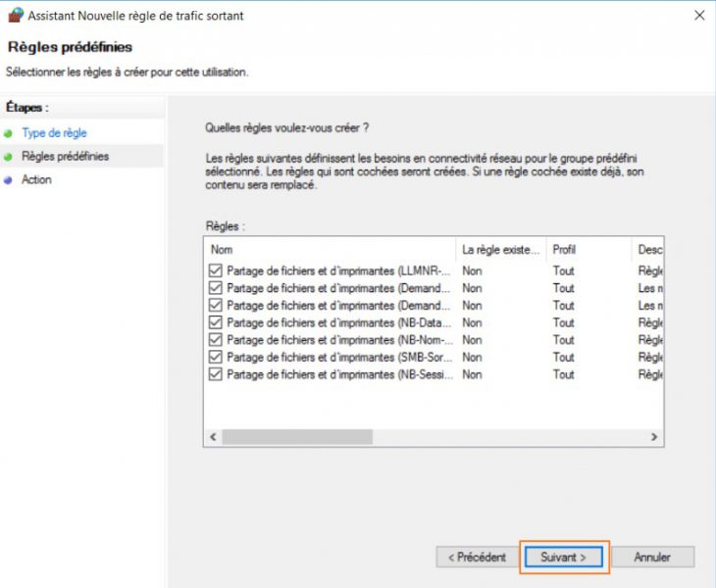
Task: Click the Précédent button
Action: tap(477, 557)
